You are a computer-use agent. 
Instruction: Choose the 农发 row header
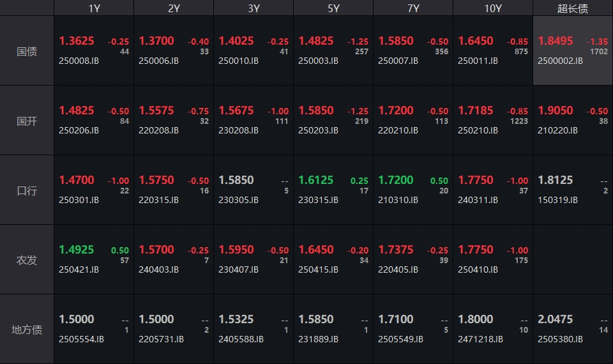[x=27, y=260]
